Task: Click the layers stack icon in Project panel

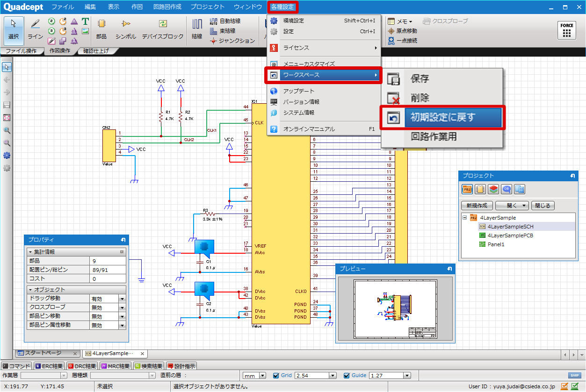Action: click(x=493, y=189)
